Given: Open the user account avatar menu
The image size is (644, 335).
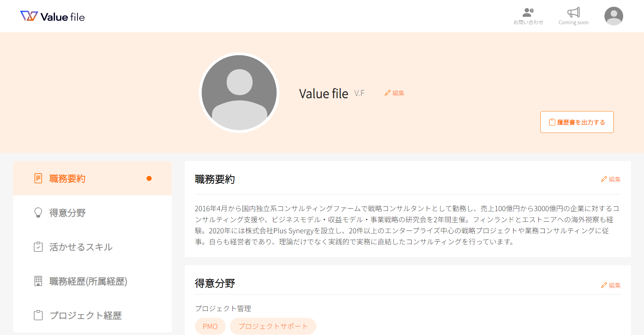Looking at the screenshot, I should click(613, 16).
